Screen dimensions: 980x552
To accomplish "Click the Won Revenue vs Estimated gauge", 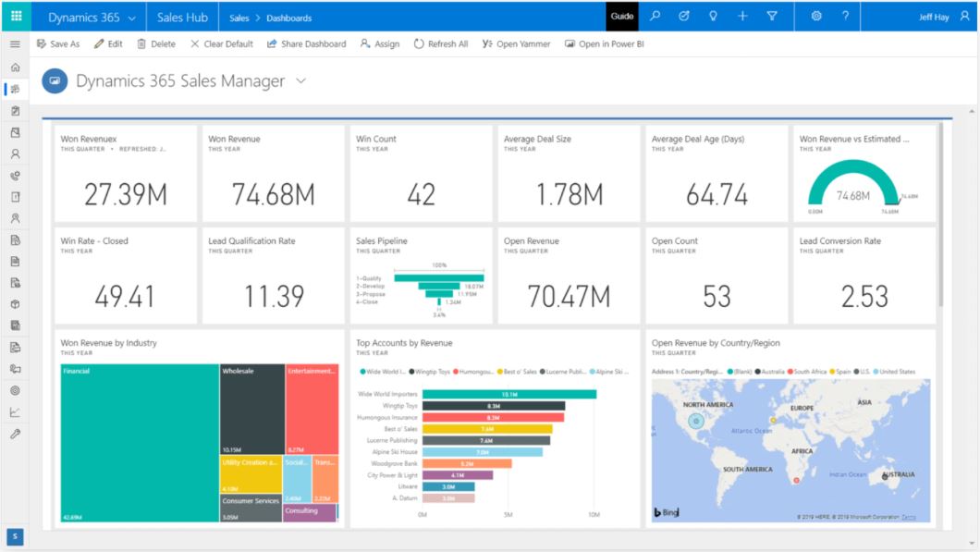I will 855,186.
